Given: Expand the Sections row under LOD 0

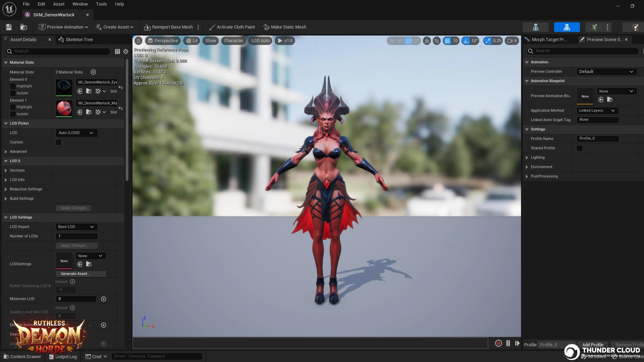Looking at the screenshot, I should click(x=6, y=171).
